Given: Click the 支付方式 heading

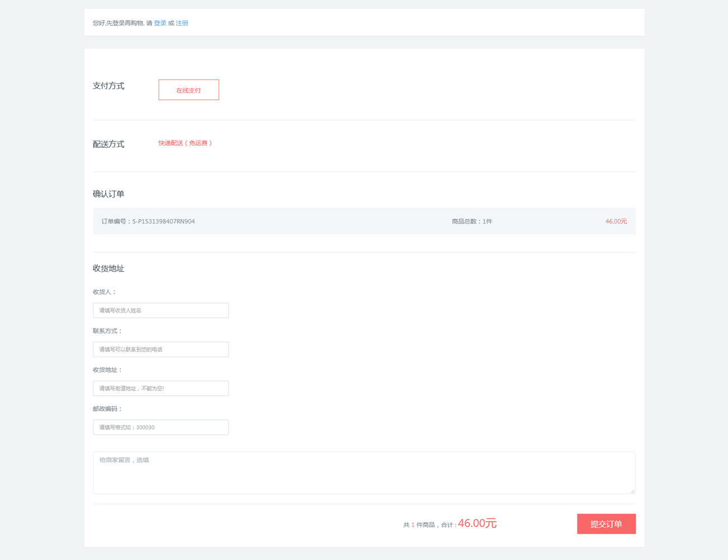Looking at the screenshot, I should pos(109,86).
